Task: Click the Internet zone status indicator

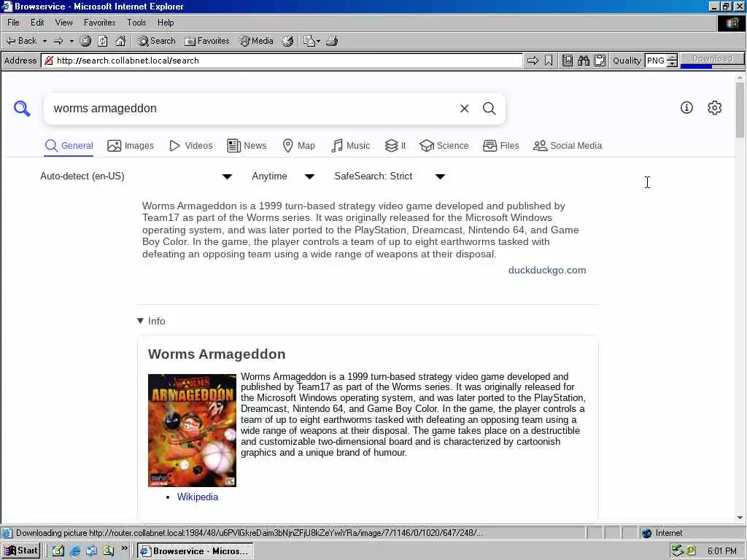Action: click(662, 533)
